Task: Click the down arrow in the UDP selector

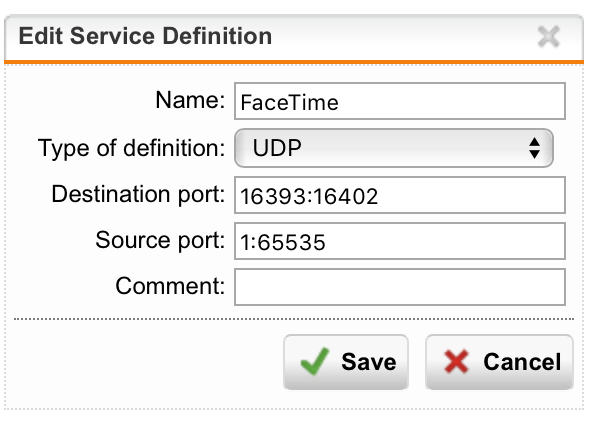Action: click(534, 154)
